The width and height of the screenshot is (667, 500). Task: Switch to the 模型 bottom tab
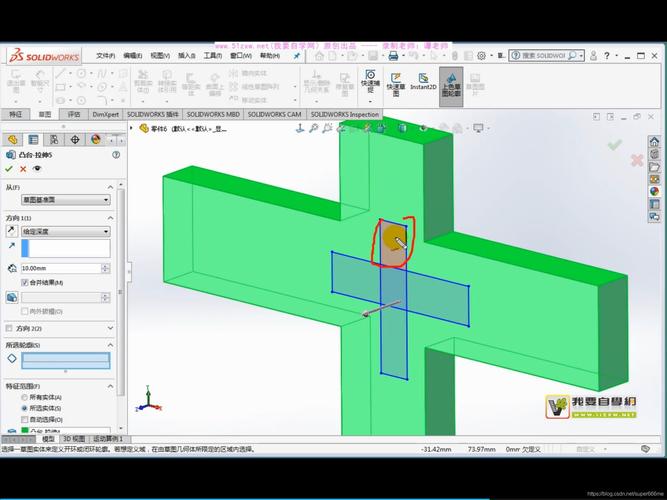click(48, 439)
